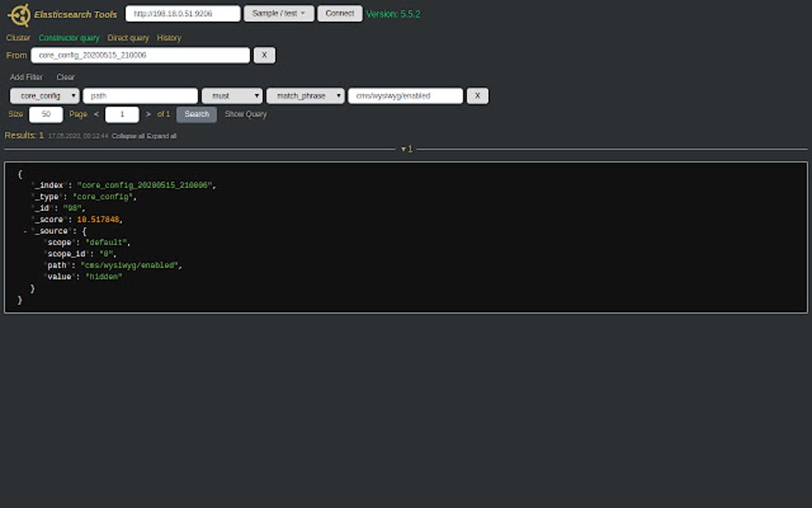Switch to the History tab
This screenshot has width=812, height=508.
(x=170, y=37)
